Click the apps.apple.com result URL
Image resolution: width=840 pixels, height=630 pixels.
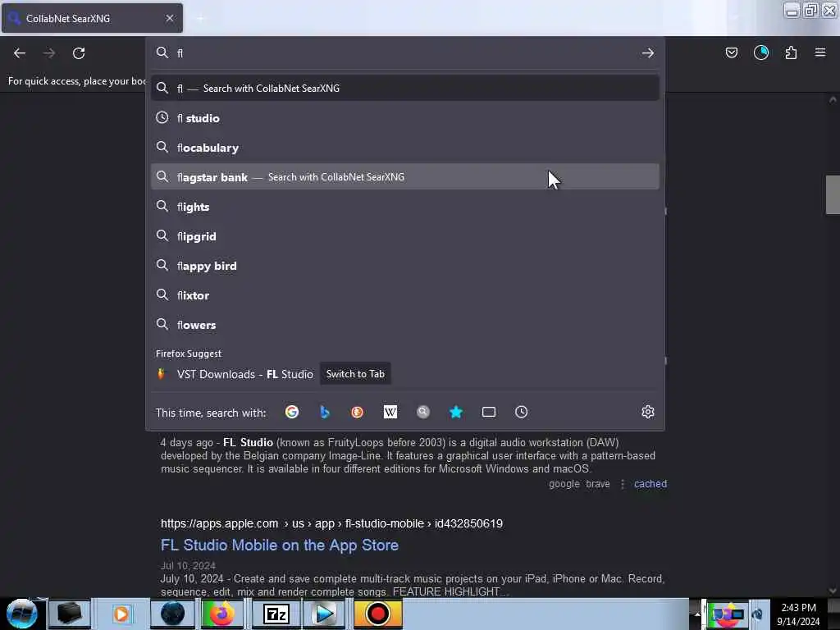tap(331, 523)
